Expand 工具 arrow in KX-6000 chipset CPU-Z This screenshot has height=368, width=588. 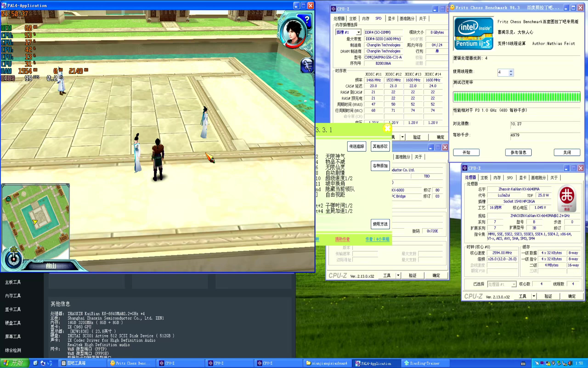coord(398,276)
